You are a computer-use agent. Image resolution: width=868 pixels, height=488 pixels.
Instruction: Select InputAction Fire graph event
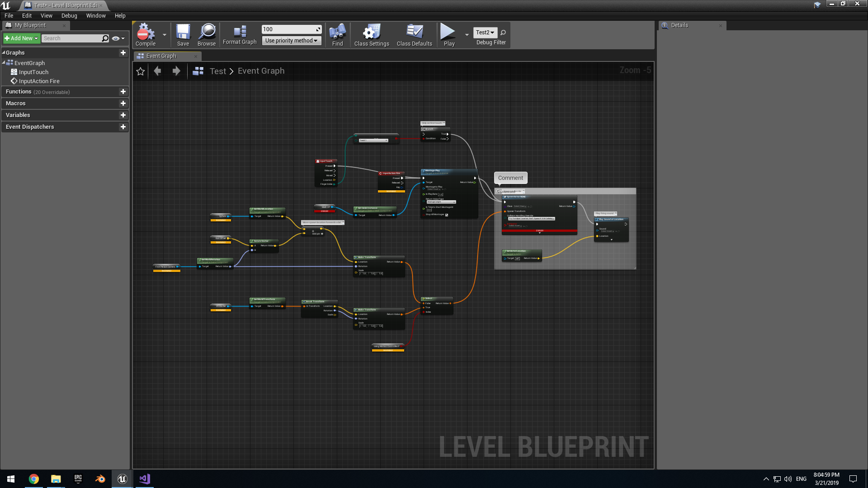click(39, 81)
